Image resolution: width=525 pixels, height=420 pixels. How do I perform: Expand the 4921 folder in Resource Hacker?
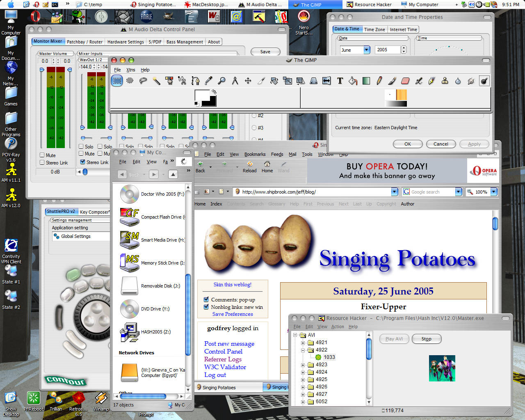tap(303, 342)
